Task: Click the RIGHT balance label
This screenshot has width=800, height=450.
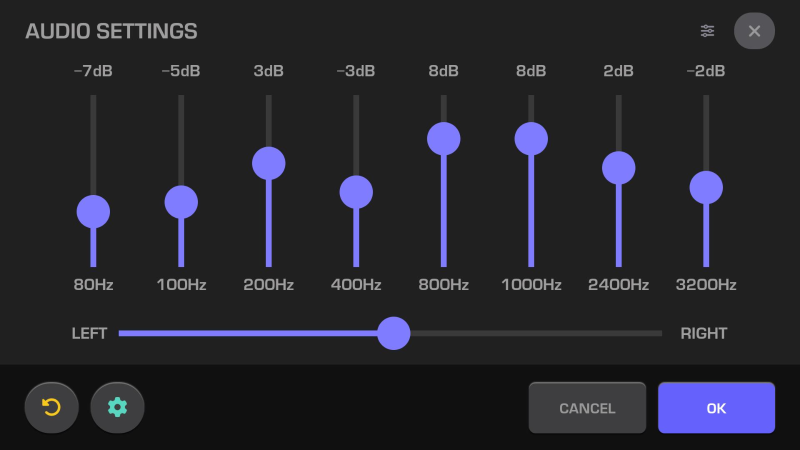Action: 704,333
